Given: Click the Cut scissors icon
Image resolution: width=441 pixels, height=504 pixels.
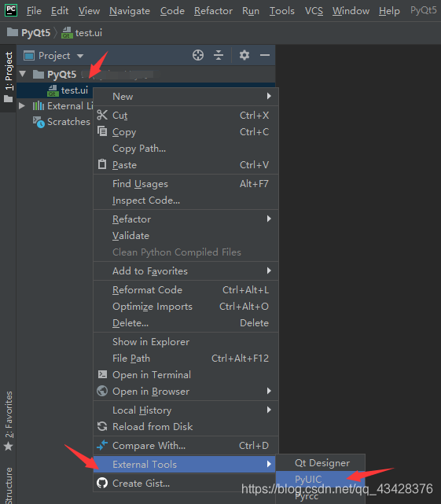Looking at the screenshot, I should pyautogui.click(x=102, y=115).
